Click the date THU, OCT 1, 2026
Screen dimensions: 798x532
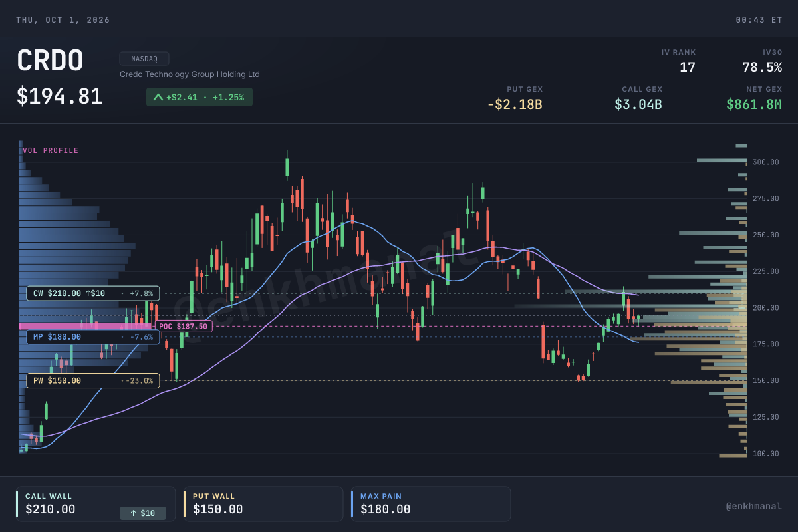tap(63, 20)
